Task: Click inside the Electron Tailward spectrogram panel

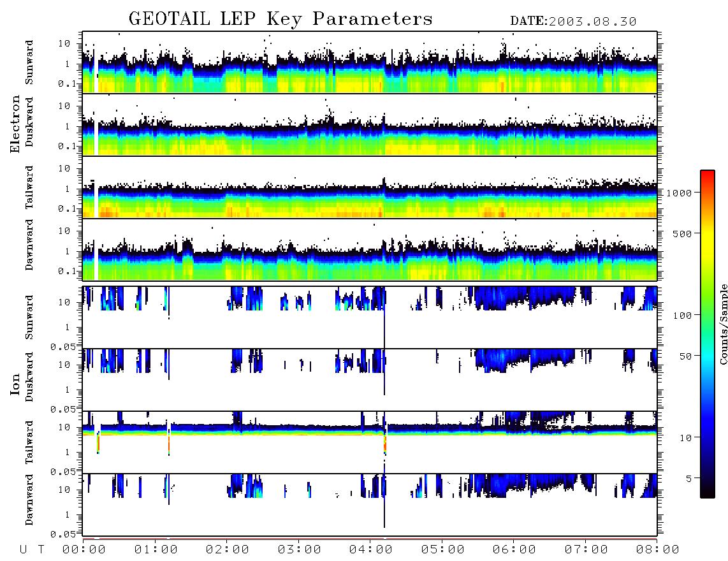Action: [370, 187]
